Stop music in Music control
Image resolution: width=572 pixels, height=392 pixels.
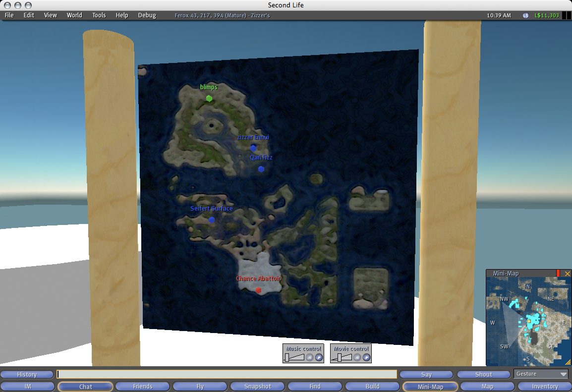(309, 357)
